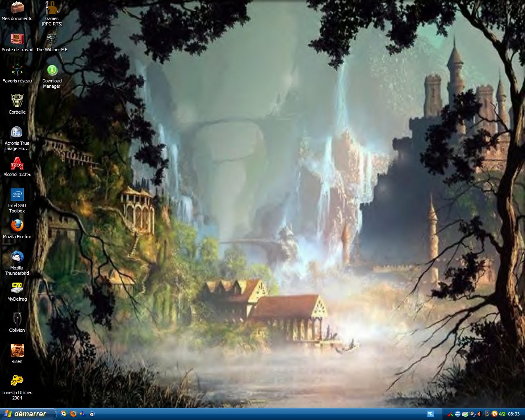This screenshot has width=525, height=420.
Task: Launch Firefox from the quick launch bar
Action: (73, 414)
